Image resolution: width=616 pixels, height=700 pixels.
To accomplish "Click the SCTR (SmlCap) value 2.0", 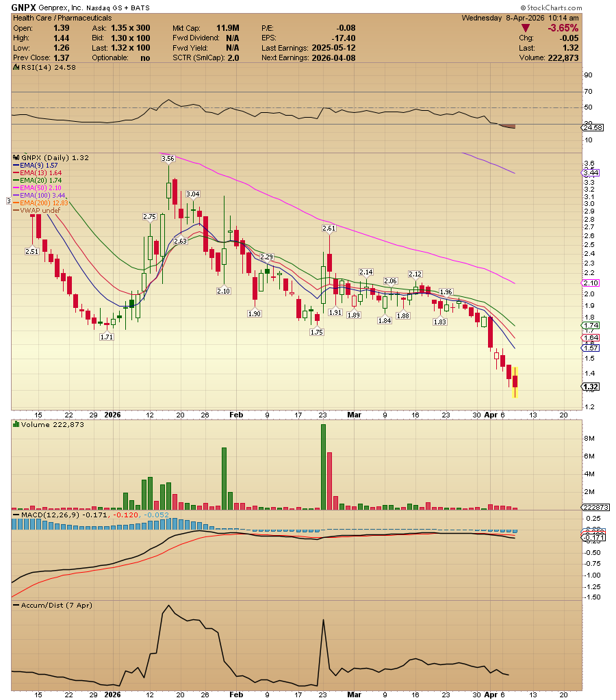I will coord(233,57).
